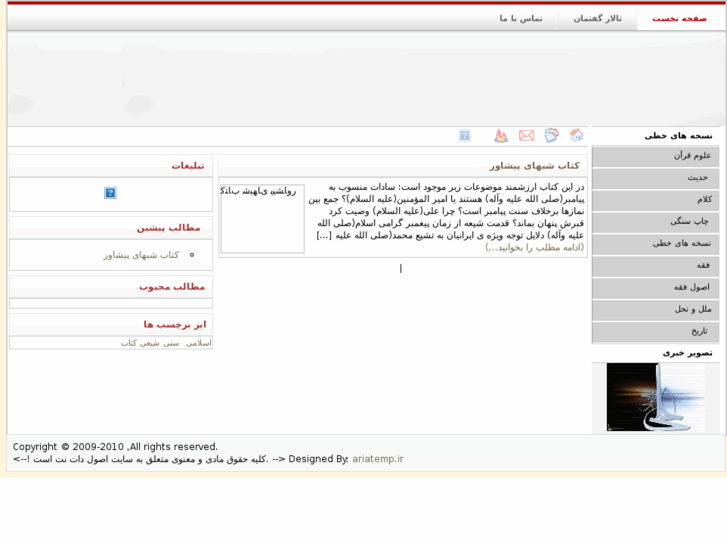Click the flame feed icon
Screen dimensions: 727x545
coord(501,135)
